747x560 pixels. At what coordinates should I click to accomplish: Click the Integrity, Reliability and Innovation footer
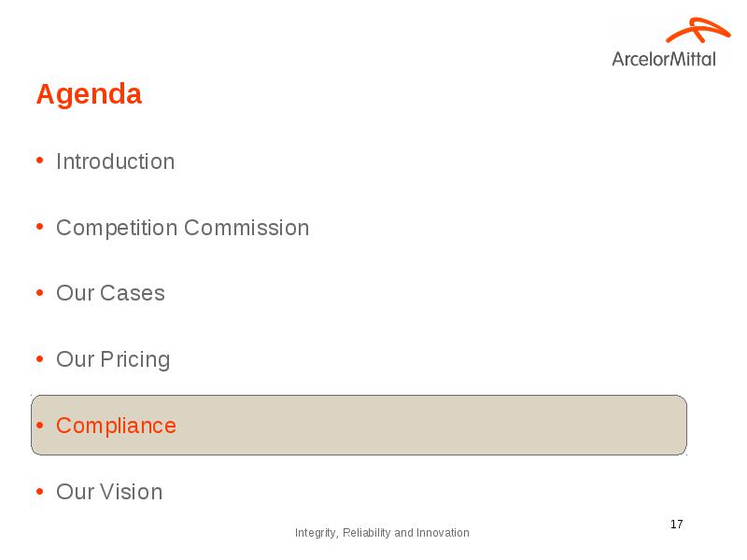(x=382, y=533)
